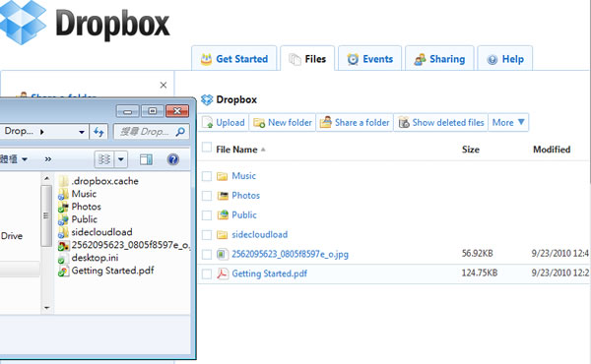The width and height of the screenshot is (591, 364).
Task: Check the Public folder checkbox
Action: coord(207,215)
